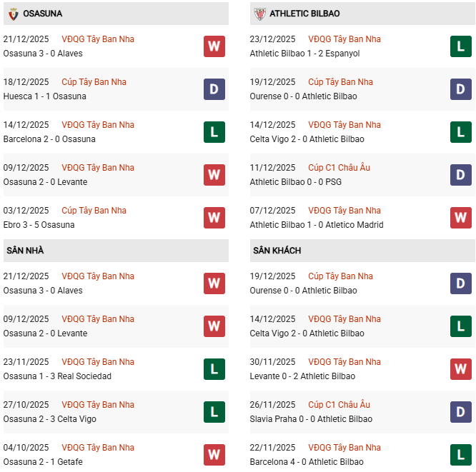Select the SÂN NHÀ section header
This screenshot has height=472, width=476.
(25, 251)
